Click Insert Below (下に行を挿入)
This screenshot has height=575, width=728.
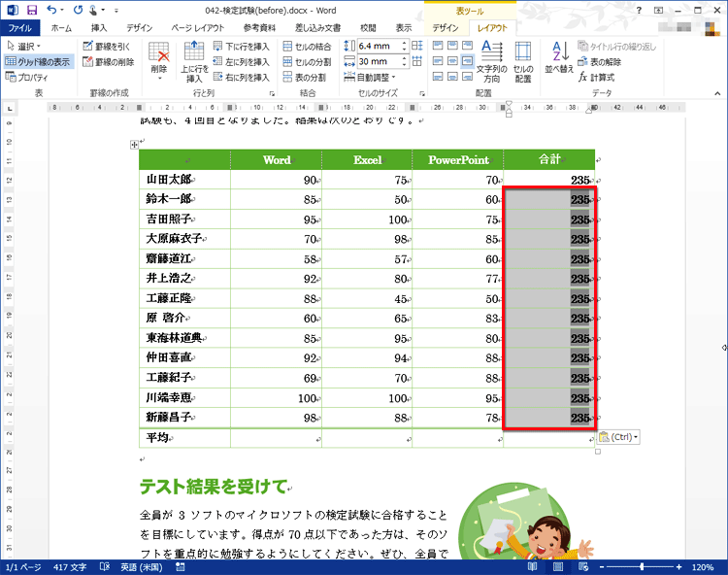(242, 47)
